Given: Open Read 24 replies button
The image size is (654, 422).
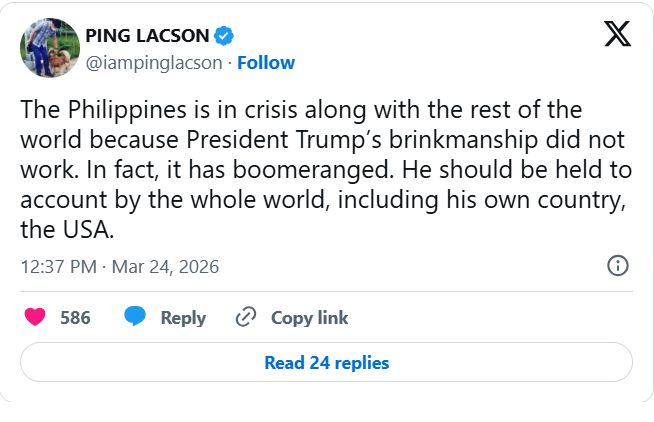Looking at the screenshot, I should click(x=326, y=362).
